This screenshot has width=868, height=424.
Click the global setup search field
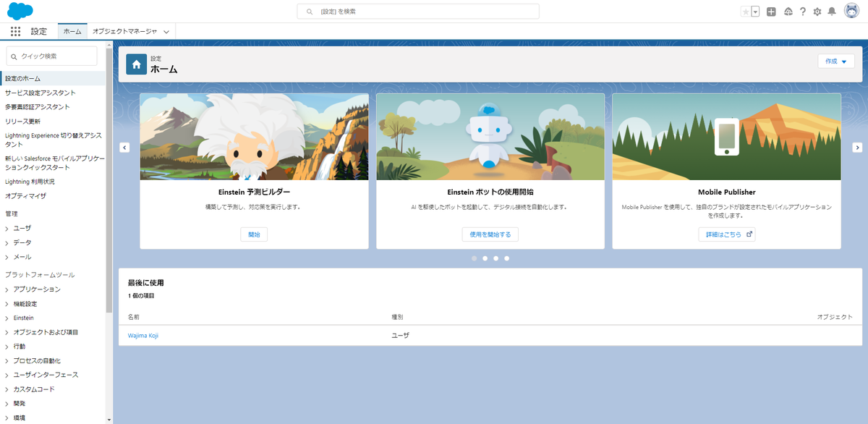[418, 12]
